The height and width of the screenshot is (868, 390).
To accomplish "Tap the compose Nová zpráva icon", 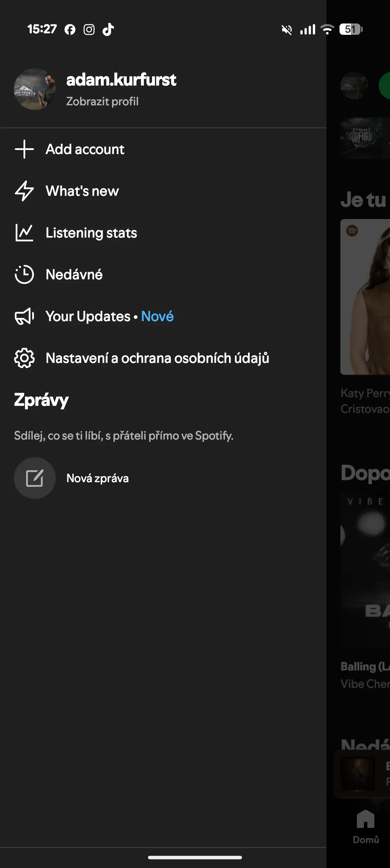I will click(35, 478).
